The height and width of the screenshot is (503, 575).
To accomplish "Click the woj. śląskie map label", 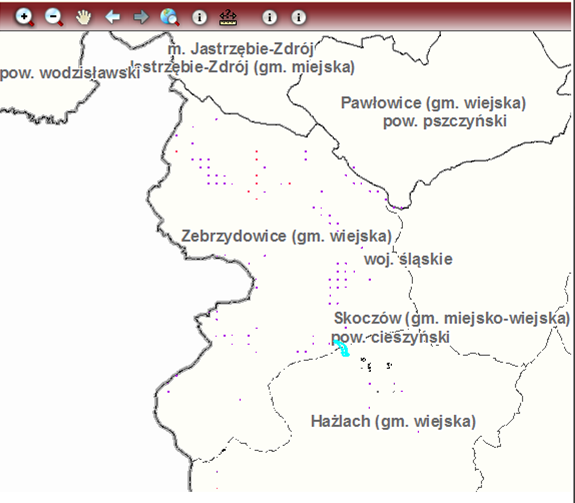I will [x=408, y=259].
